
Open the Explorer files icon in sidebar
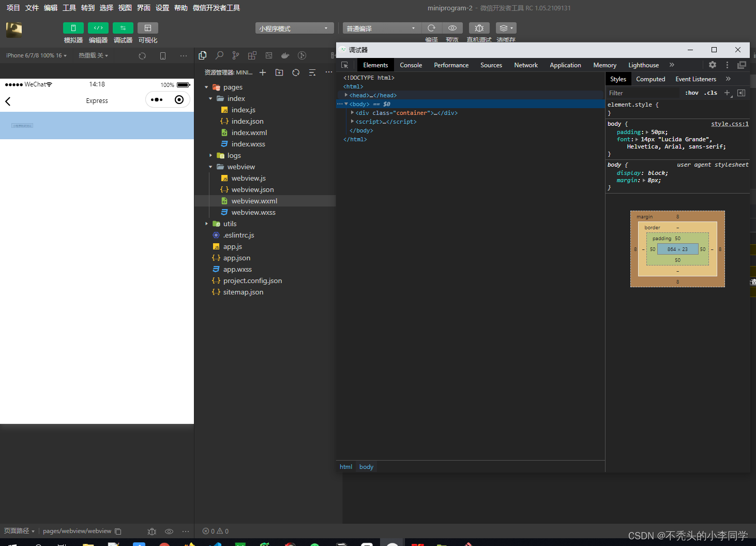point(203,55)
